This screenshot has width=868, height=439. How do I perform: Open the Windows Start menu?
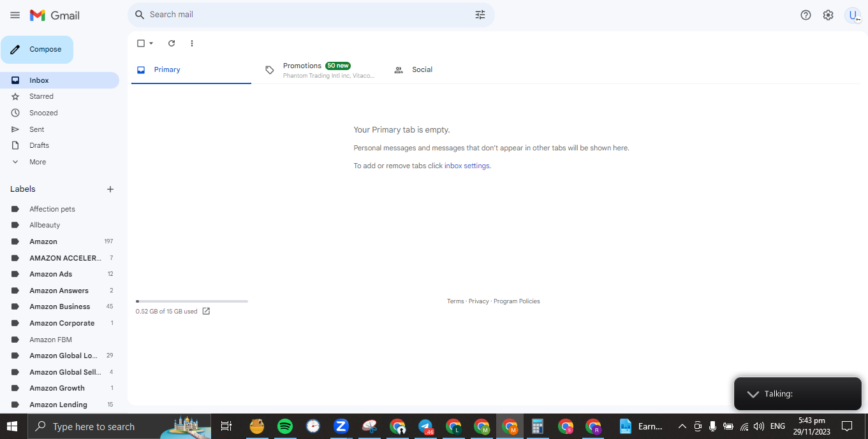(x=13, y=426)
